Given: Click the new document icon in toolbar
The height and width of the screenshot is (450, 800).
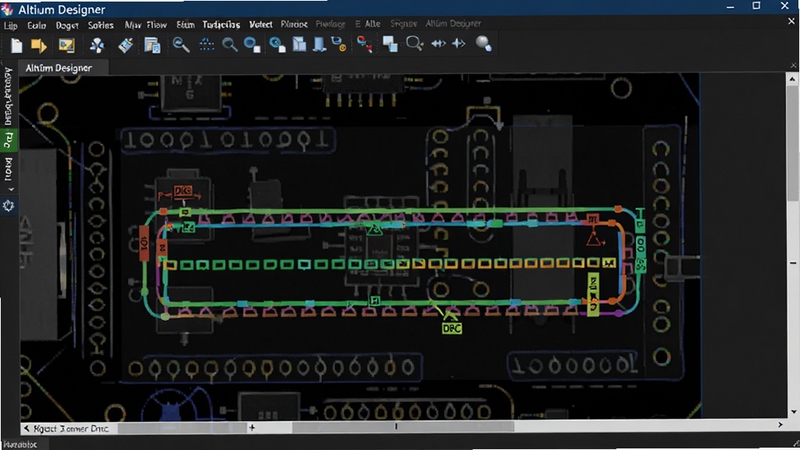Looking at the screenshot, I should (x=16, y=45).
